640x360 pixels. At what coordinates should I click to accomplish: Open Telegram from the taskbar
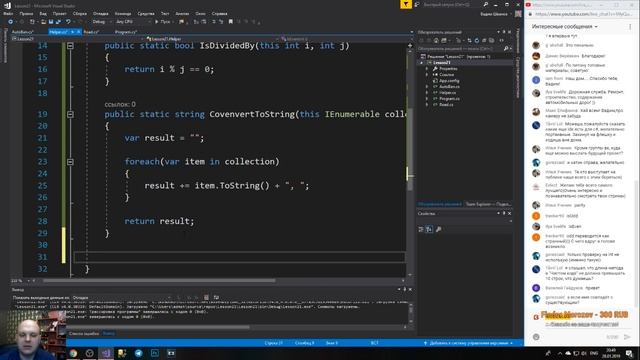pos(138,353)
